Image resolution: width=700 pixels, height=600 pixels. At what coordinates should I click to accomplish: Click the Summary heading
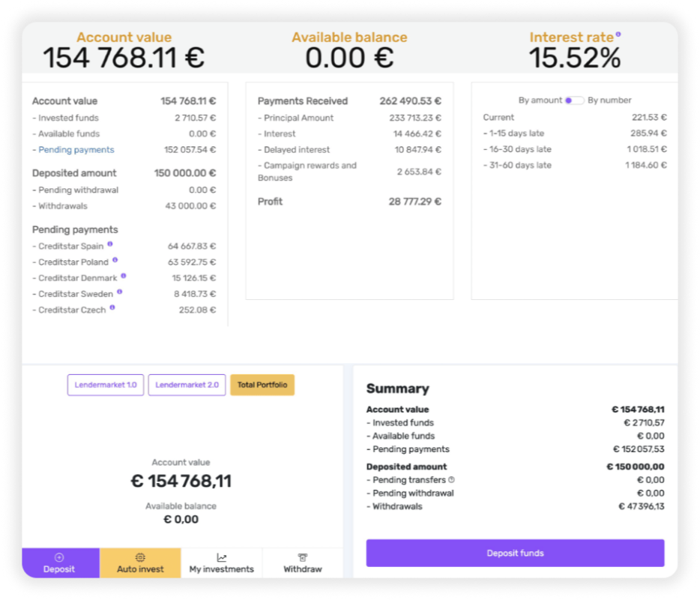click(398, 388)
